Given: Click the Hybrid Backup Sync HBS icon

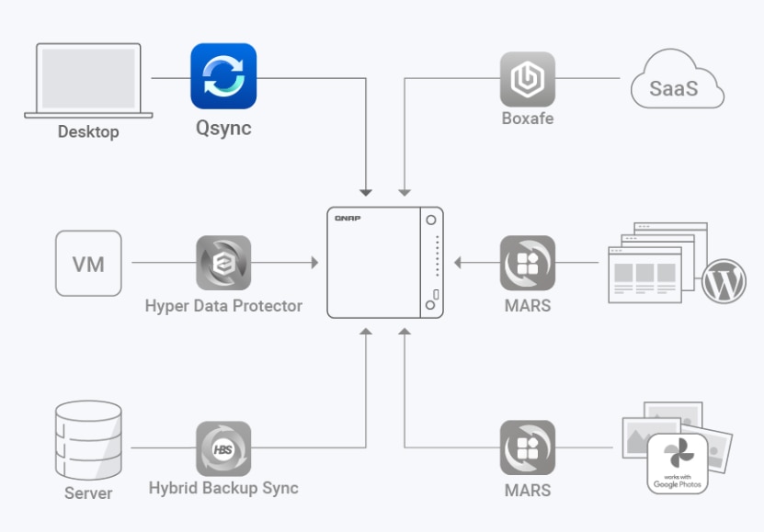Looking at the screenshot, I should [223, 448].
